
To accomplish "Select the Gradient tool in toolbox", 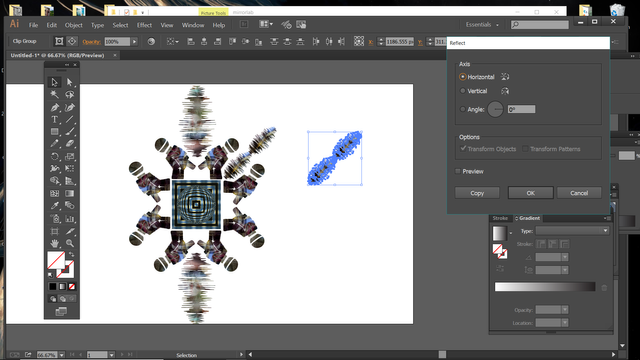I will click(x=69, y=193).
